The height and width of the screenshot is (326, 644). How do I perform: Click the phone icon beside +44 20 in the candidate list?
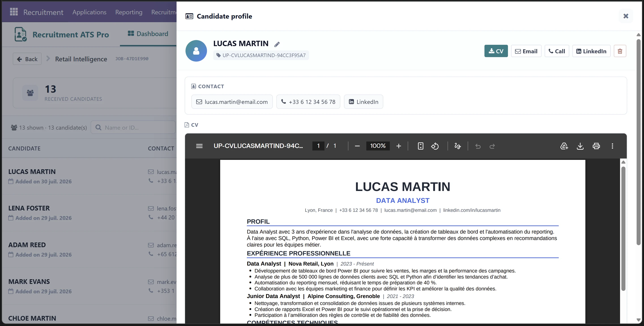point(151,217)
